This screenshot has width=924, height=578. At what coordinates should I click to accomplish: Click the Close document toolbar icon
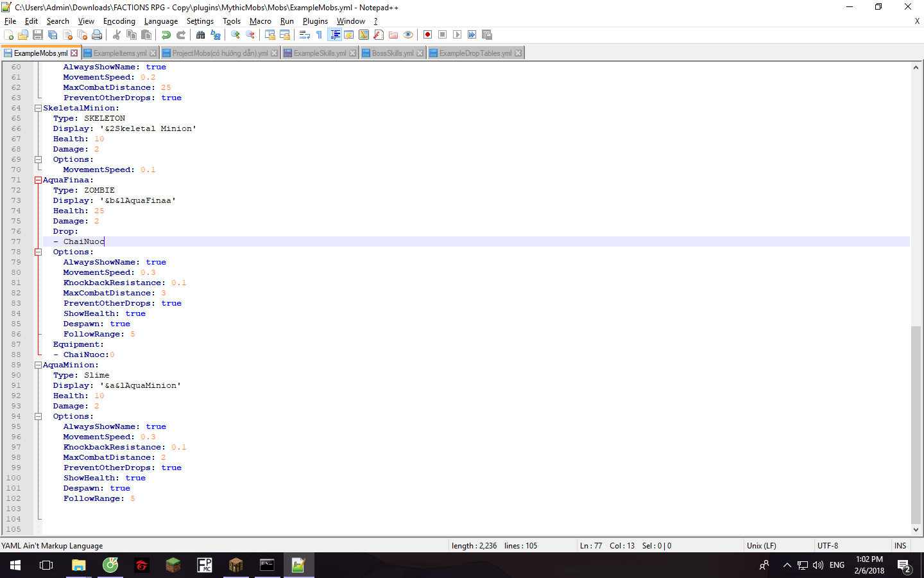(67, 35)
